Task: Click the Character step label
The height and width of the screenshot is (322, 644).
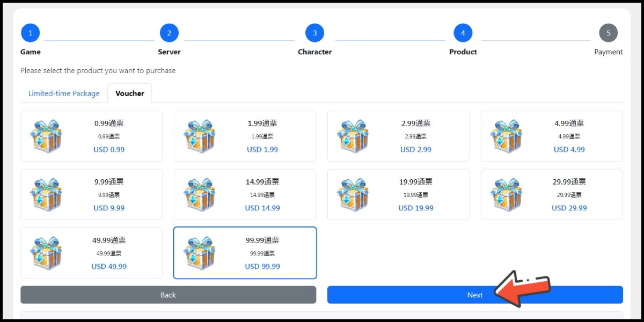Action: [314, 52]
